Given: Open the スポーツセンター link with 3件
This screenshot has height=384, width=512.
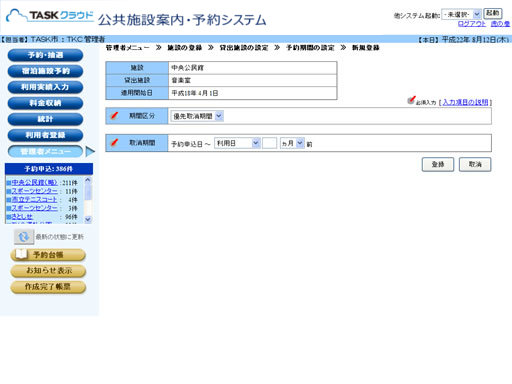Looking at the screenshot, I should click(x=34, y=208).
